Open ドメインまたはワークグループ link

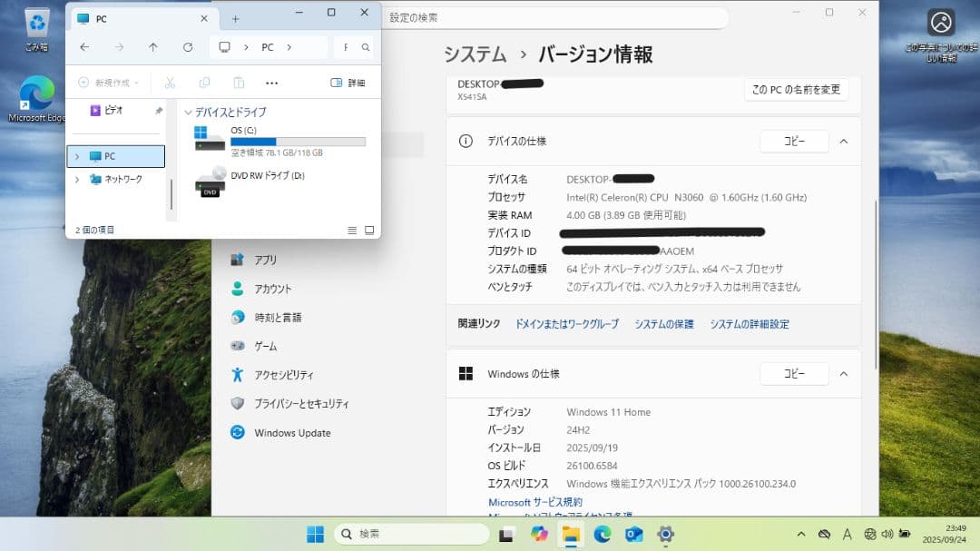567,324
